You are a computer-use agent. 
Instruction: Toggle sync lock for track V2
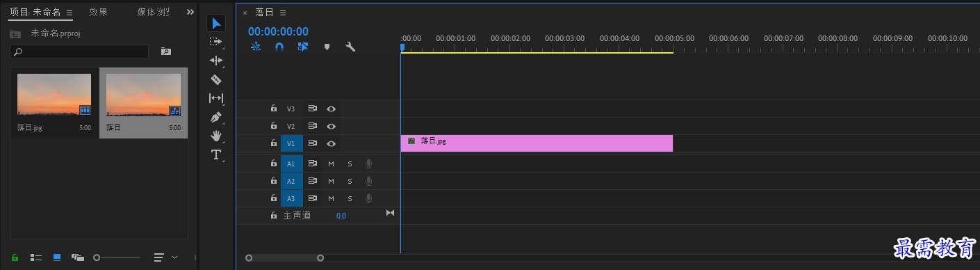[x=313, y=126]
